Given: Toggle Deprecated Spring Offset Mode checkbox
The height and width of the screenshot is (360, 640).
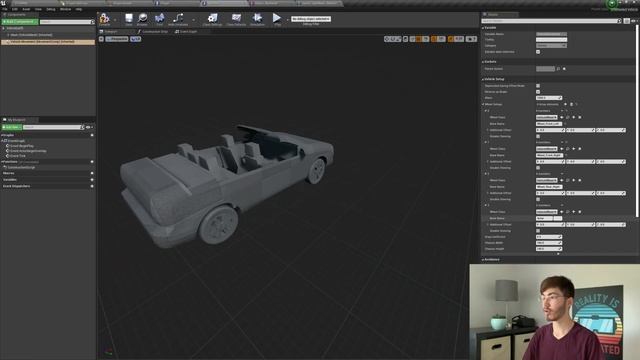Looking at the screenshot, I should point(538,86).
